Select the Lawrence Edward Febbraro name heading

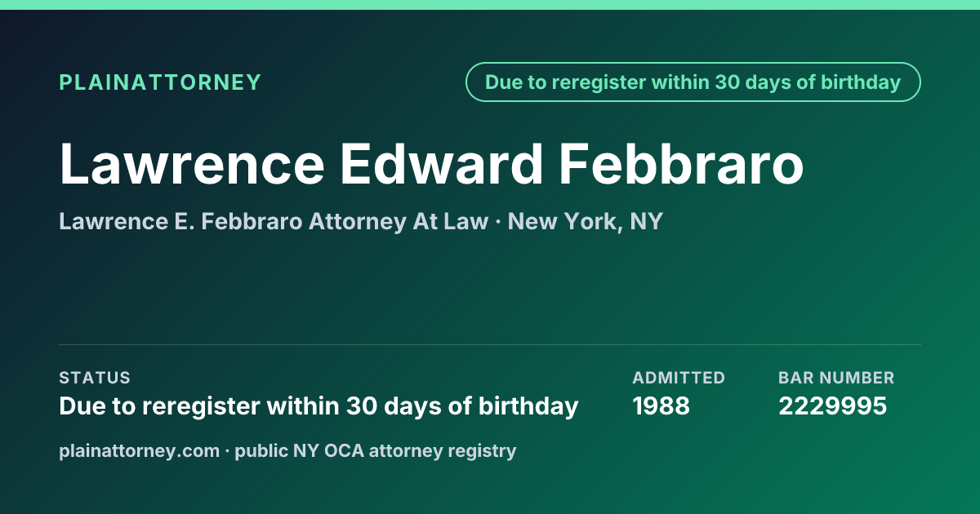pyautogui.click(x=431, y=164)
